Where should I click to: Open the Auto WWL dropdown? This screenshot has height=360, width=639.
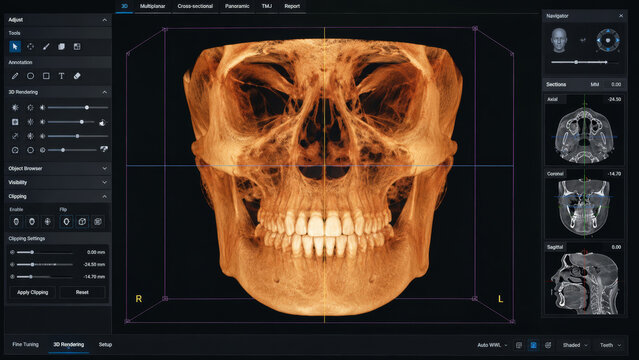492,345
